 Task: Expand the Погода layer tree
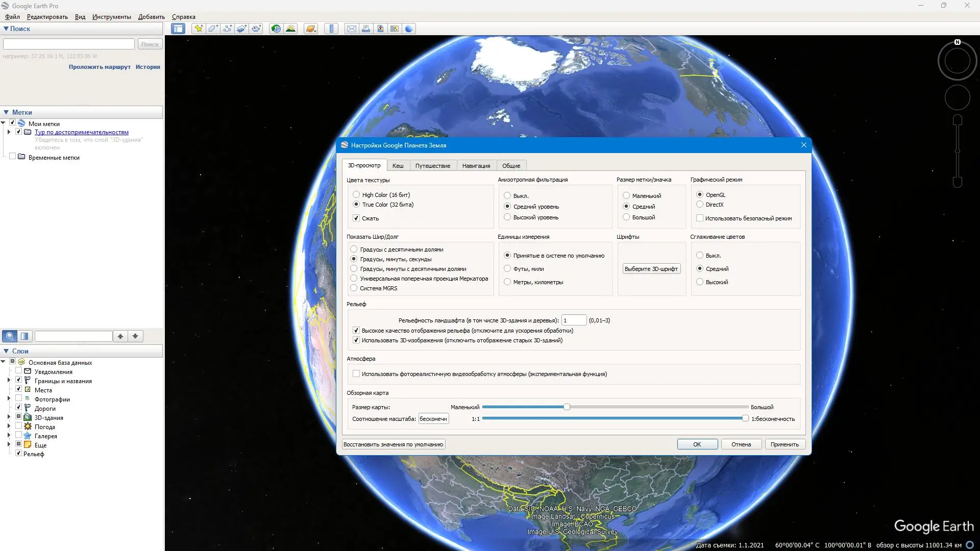click(x=9, y=427)
